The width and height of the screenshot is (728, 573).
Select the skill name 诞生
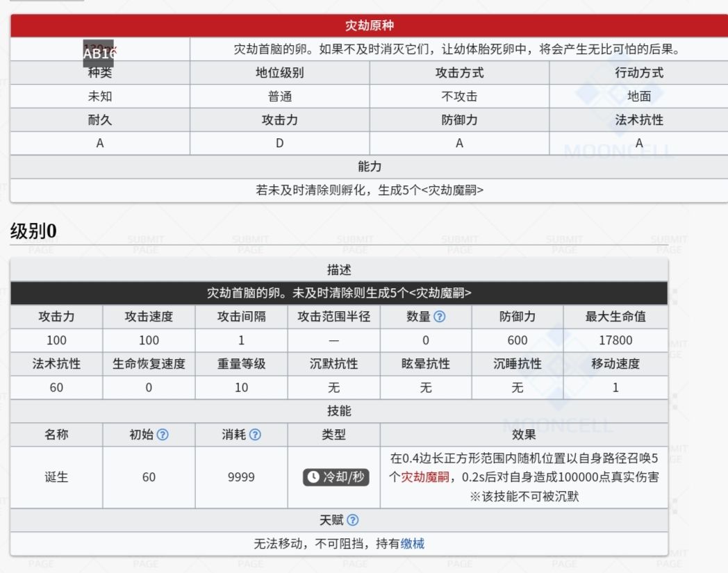pos(56,477)
